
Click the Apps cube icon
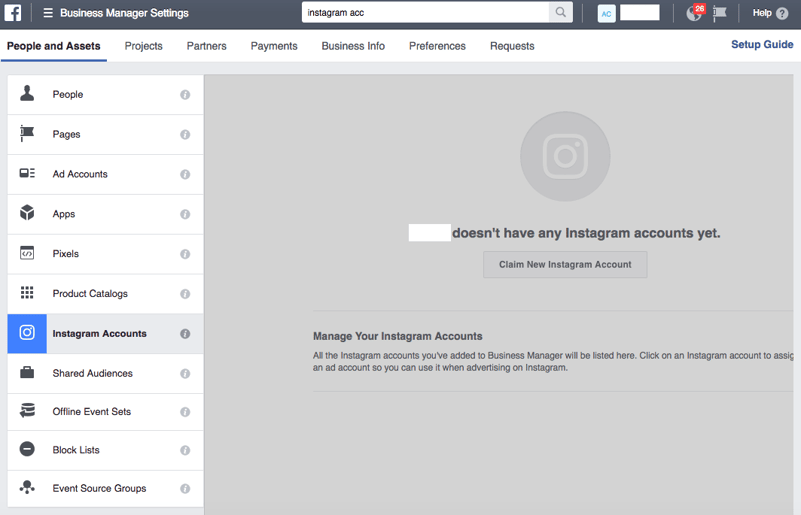coord(27,213)
